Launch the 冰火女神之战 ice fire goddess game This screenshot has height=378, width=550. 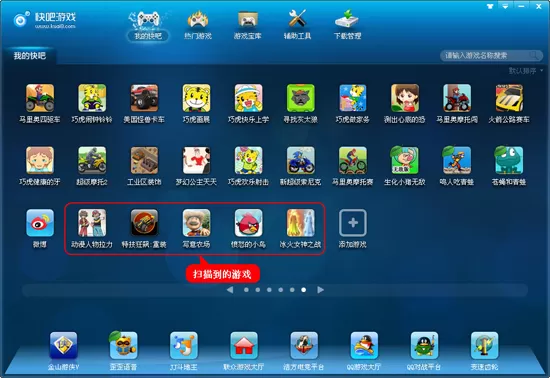tap(301, 223)
